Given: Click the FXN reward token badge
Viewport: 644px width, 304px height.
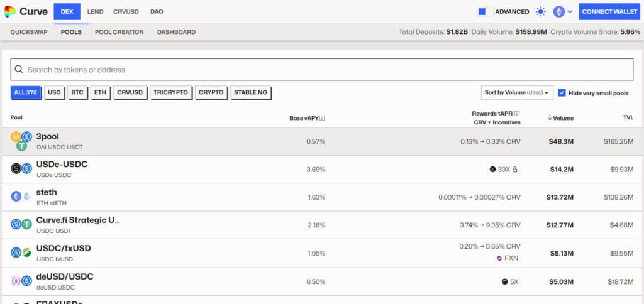Looking at the screenshot, I should 508,258.
